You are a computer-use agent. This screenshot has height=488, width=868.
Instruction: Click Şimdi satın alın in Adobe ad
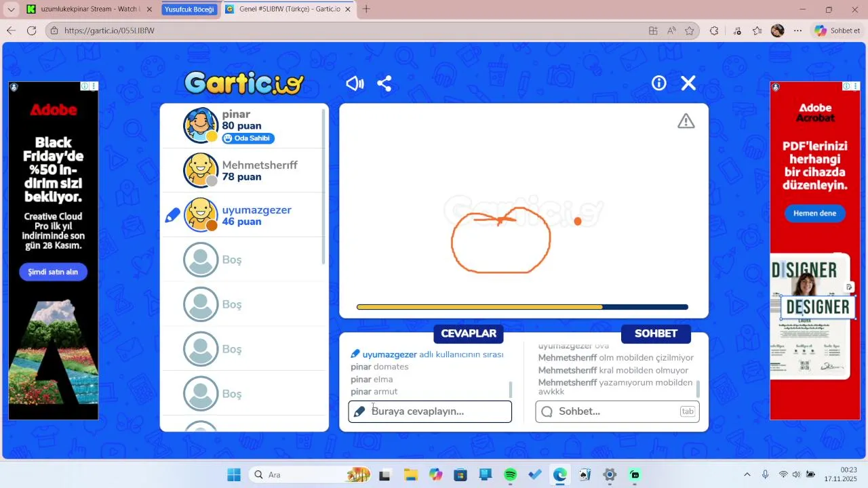(x=53, y=272)
